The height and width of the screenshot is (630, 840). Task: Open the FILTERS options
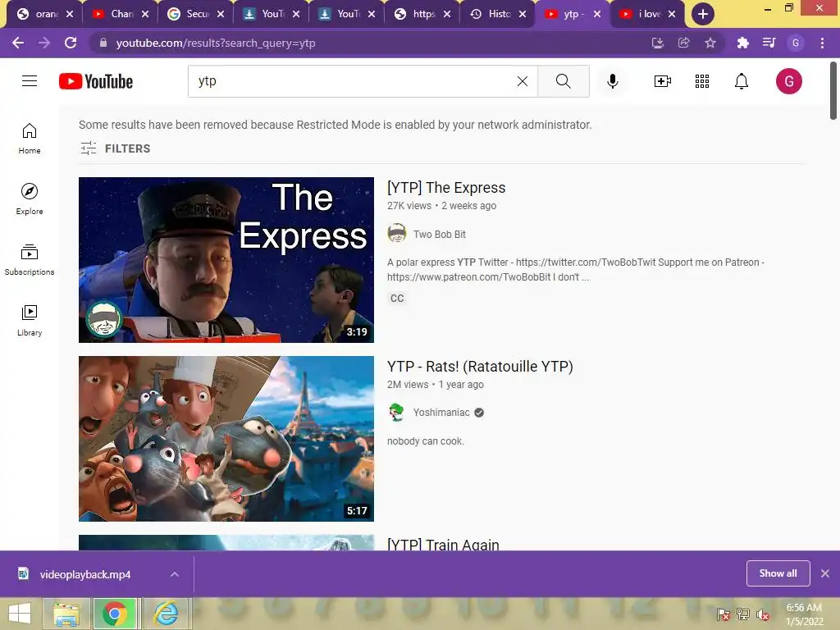click(115, 148)
